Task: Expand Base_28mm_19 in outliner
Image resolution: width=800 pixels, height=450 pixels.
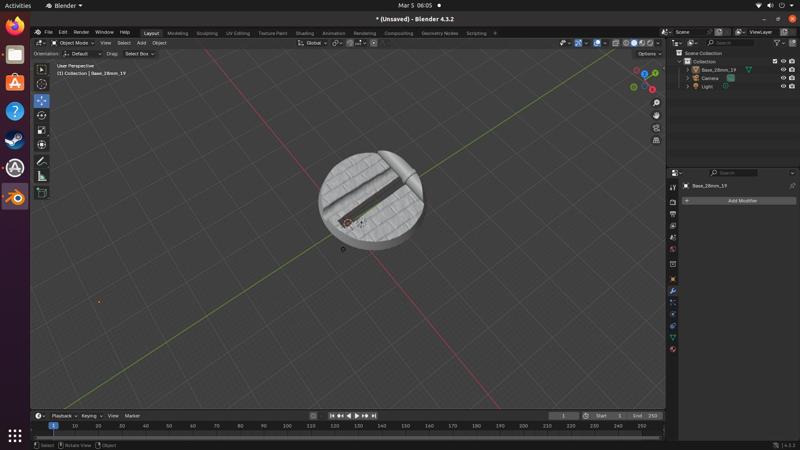Action: [688, 70]
